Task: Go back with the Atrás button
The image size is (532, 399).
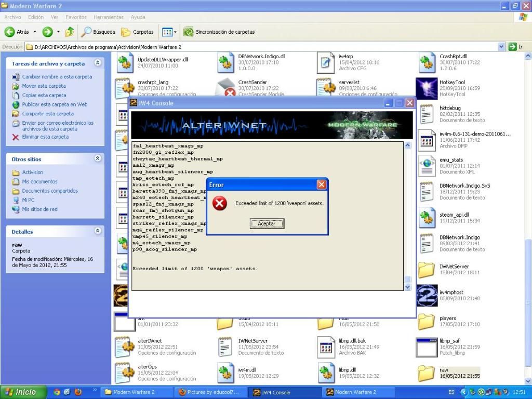Action: (x=17, y=32)
